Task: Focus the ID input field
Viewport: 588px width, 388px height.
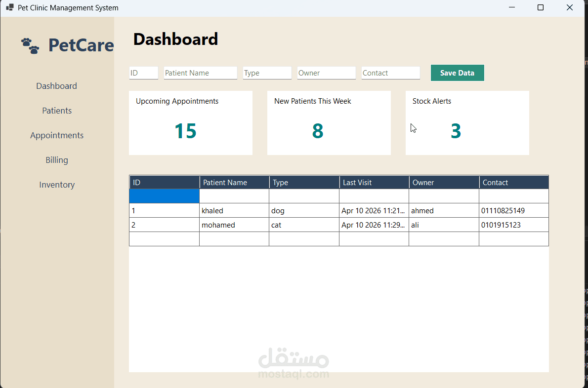Action: (x=144, y=73)
